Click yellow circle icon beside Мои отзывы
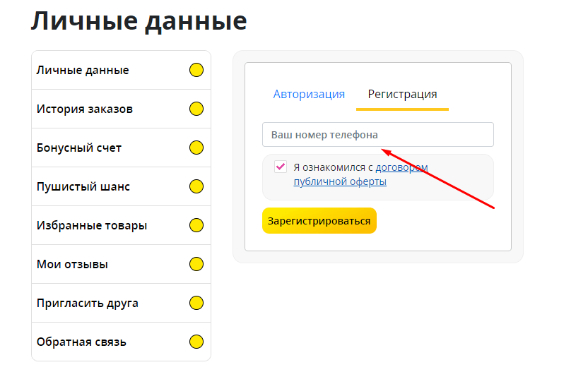This screenshot has height=384, width=588. [196, 265]
